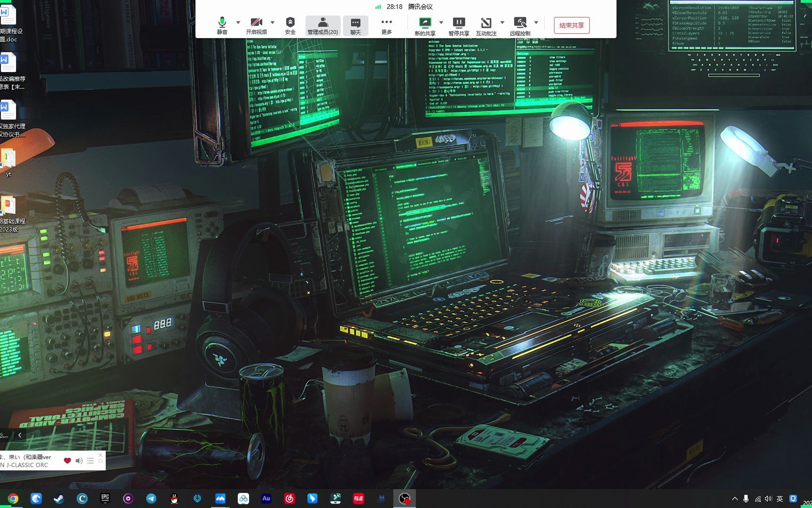Expand the arrow next to 新的共享
812x508 pixels.
tap(441, 23)
